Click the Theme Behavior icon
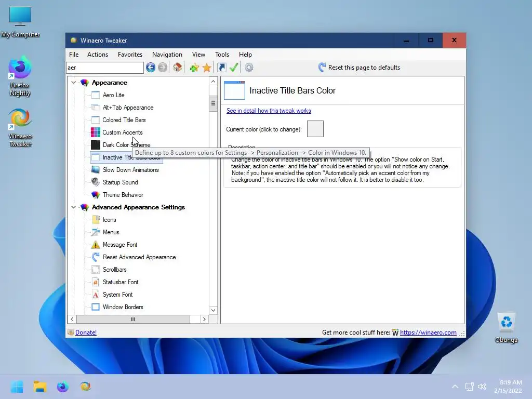 96,195
